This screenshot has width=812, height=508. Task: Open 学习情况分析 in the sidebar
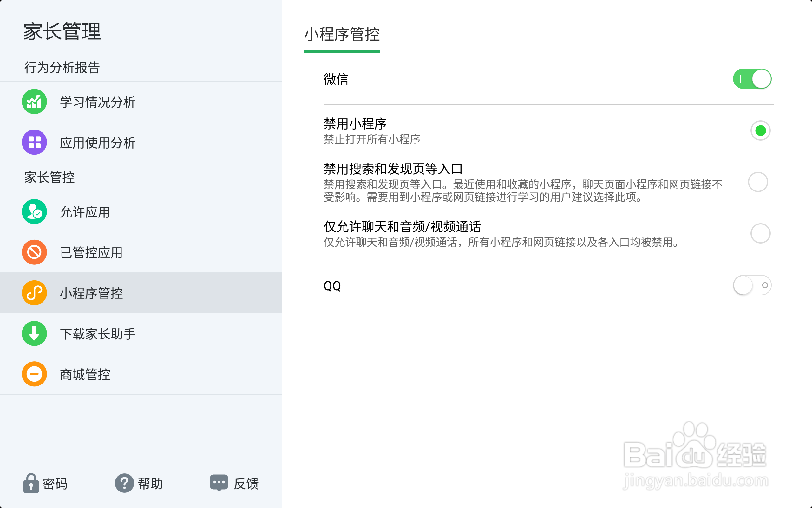[141, 102]
